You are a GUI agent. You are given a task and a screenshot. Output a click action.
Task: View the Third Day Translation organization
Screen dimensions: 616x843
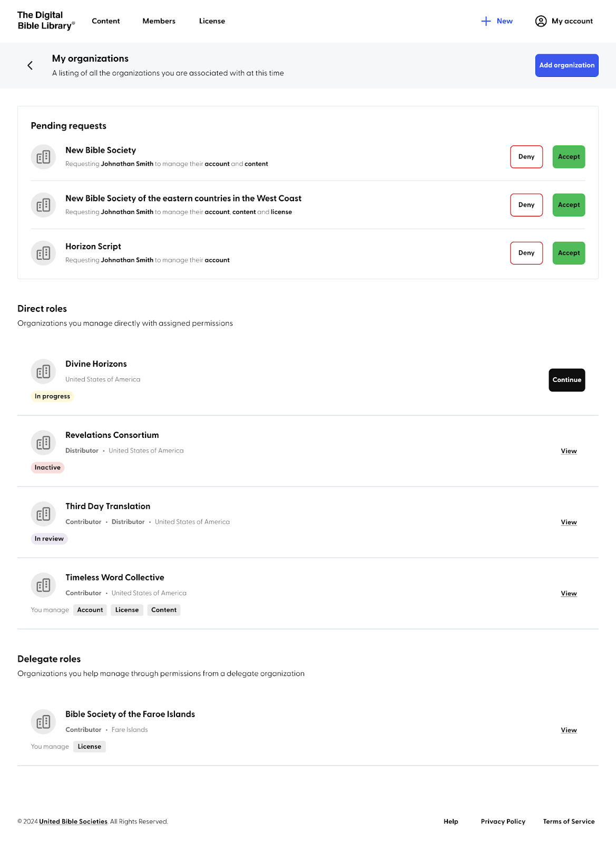pos(569,522)
